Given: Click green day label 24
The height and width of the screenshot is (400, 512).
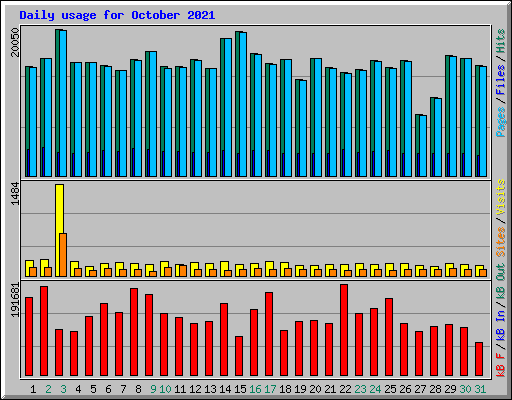Looking at the screenshot, I should (x=375, y=389).
